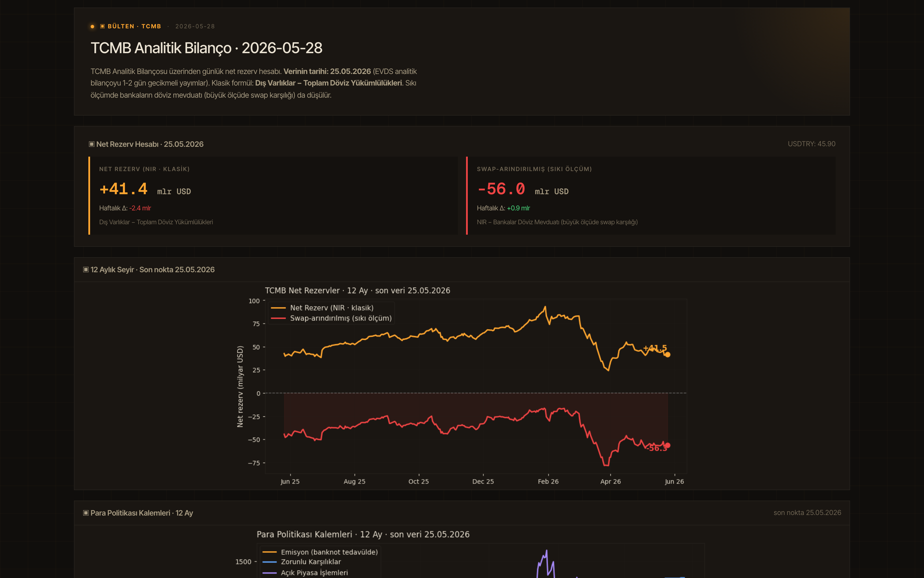Click the 75 tick on the y-axis

[x=256, y=324]
